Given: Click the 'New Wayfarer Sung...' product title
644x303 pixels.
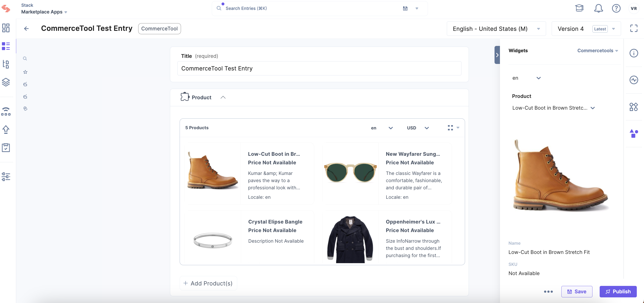Looking at the screenshot, I should point(413,154).
